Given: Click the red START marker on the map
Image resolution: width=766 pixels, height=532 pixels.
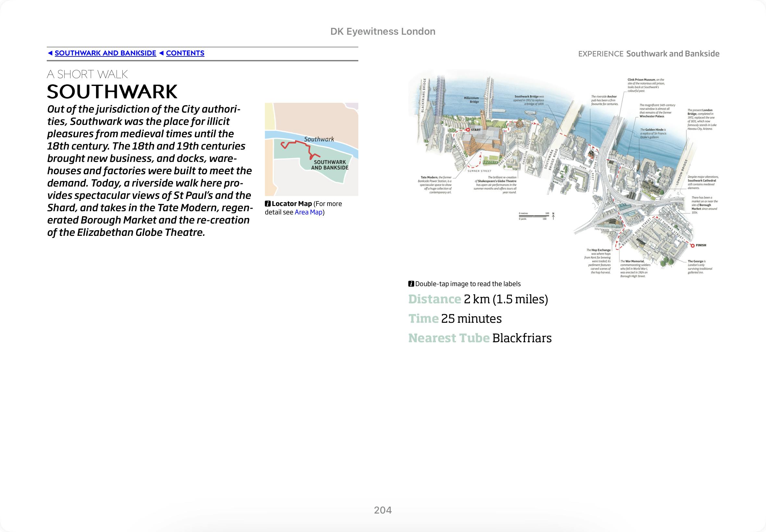Looking at the screenshot, I should pyautogui.click(x=468, y=130).
